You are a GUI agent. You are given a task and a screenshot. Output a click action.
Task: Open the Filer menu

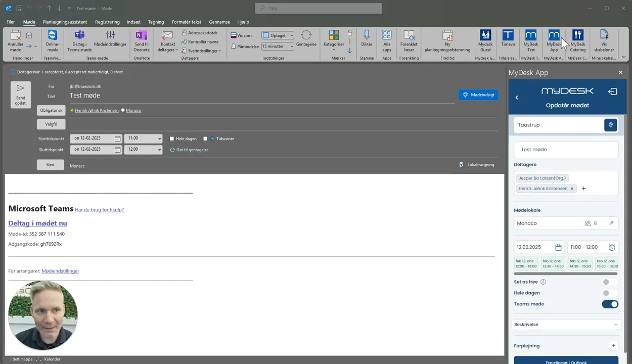pyautogui.click(x=11, y=22)
